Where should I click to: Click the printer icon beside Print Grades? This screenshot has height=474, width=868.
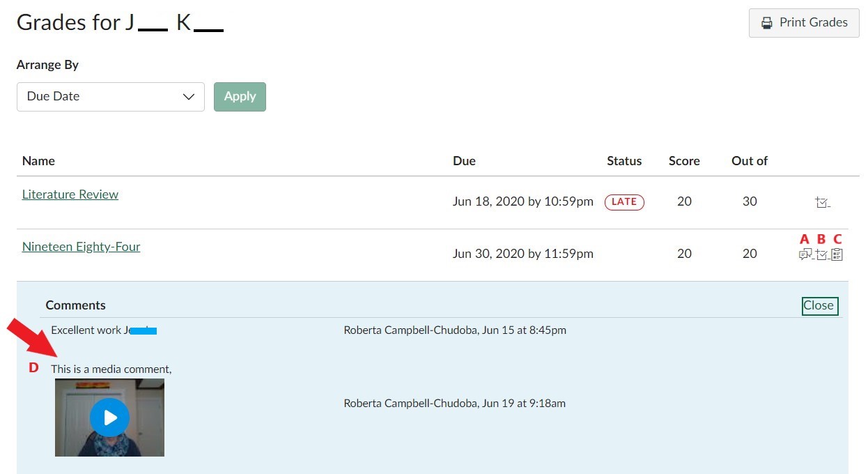click(767, 22)
